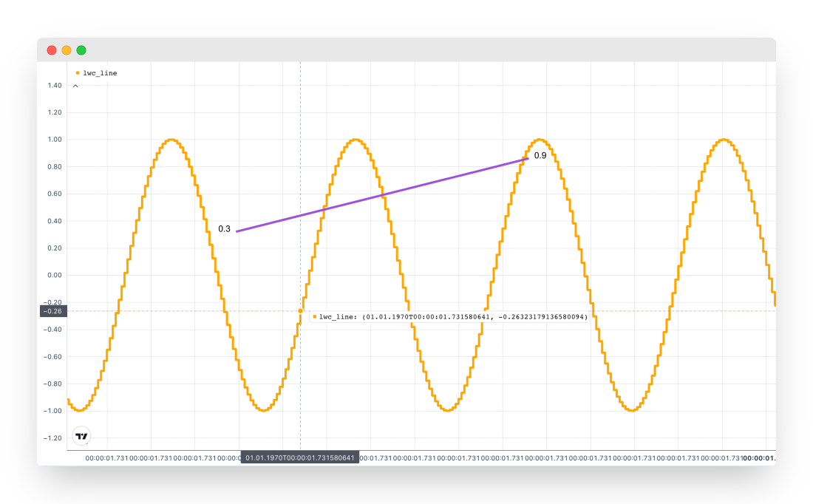Click the highlighted crosshair time label on time axis

299,458
